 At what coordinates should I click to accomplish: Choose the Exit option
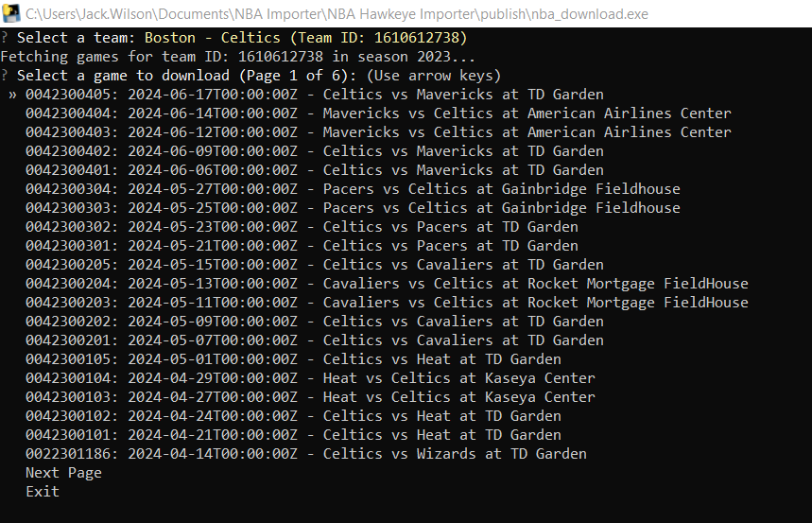coord(43,492)
